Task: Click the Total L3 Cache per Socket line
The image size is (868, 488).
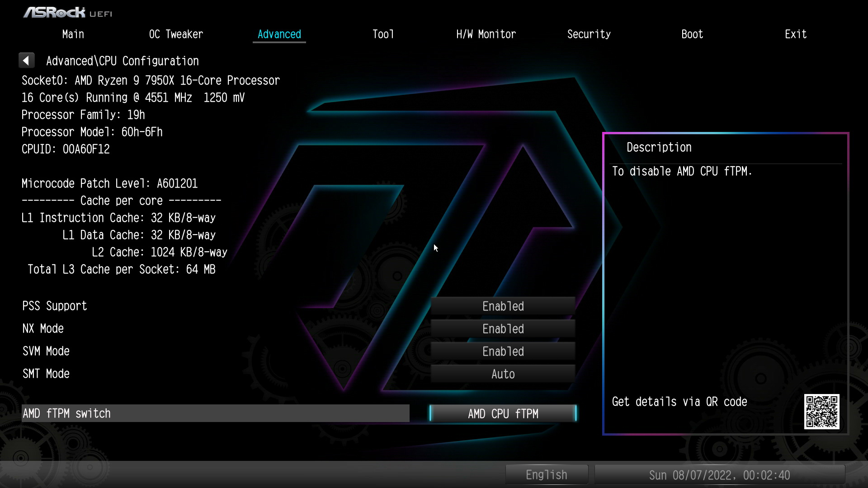Action: (x=122, y=269)
